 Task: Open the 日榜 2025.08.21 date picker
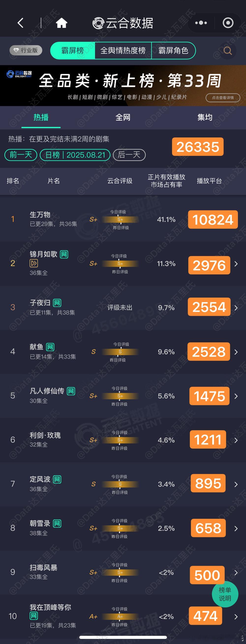75,155
